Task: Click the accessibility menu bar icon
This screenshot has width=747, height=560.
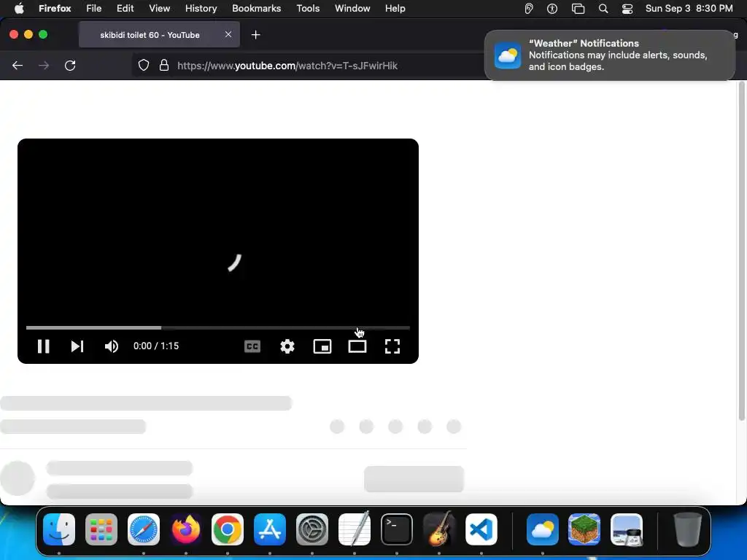Action: (552, 9)
